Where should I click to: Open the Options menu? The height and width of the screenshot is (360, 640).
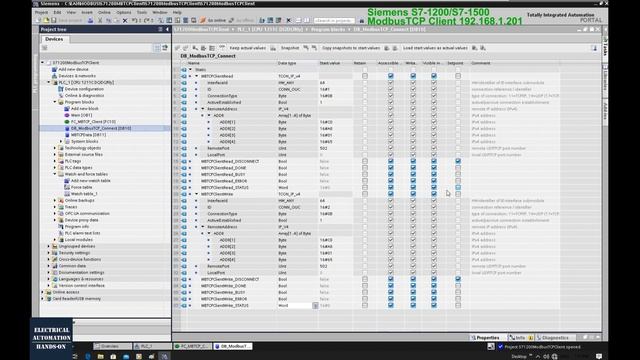[x=124, y=12]
